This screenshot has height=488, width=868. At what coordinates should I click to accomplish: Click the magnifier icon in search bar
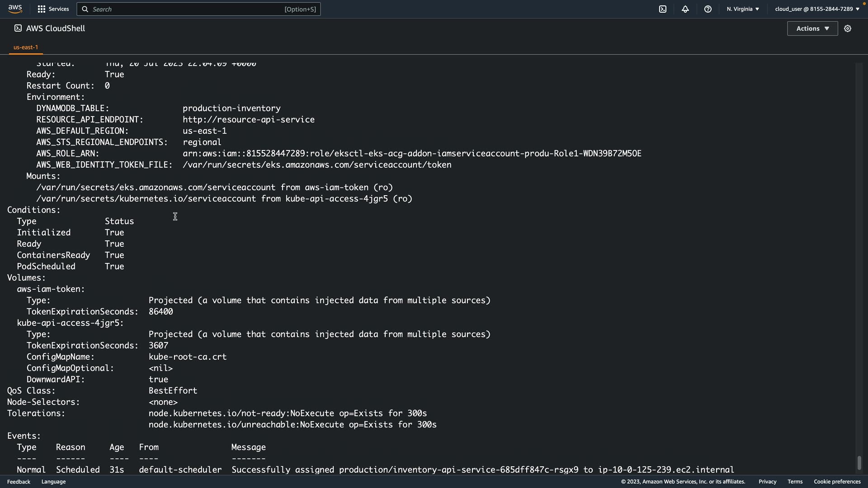click(x=85, y=9)
